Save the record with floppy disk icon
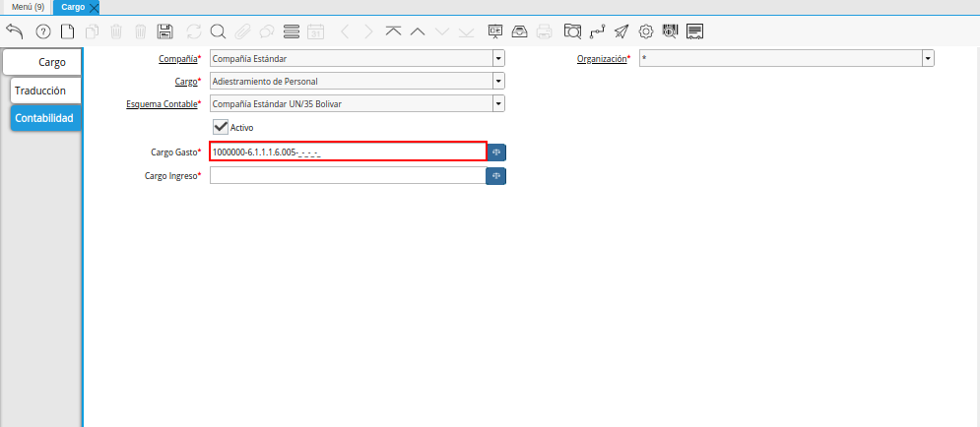The width and height of the screenshot is (980, 427). coord(165,31)
